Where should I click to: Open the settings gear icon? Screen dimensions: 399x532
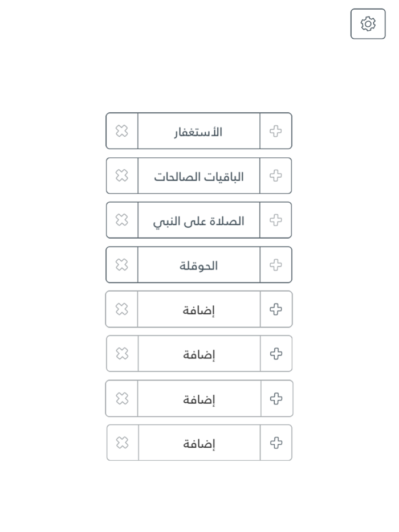(x=368, y=23)
